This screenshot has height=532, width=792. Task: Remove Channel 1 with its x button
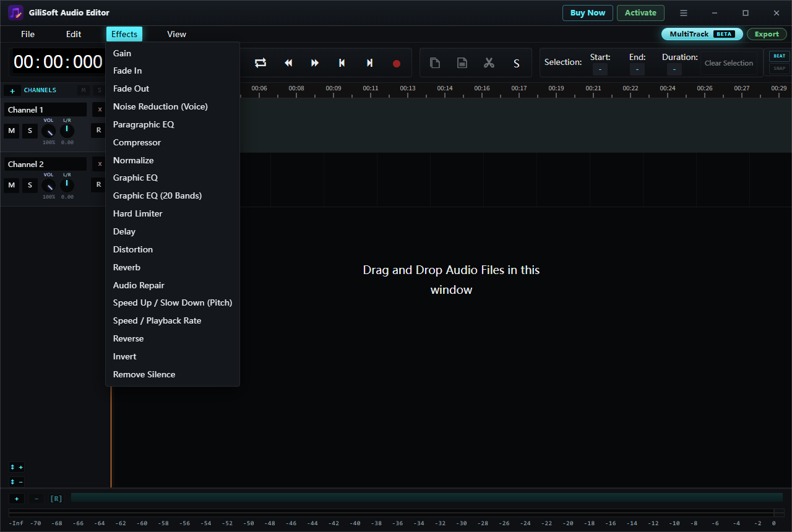pos(100,110)
